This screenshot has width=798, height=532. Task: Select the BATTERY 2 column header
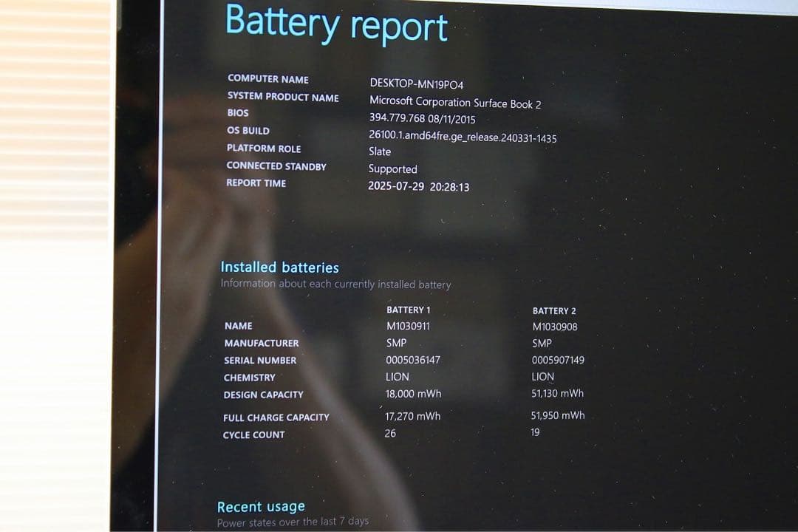click(x=553, y=311)
